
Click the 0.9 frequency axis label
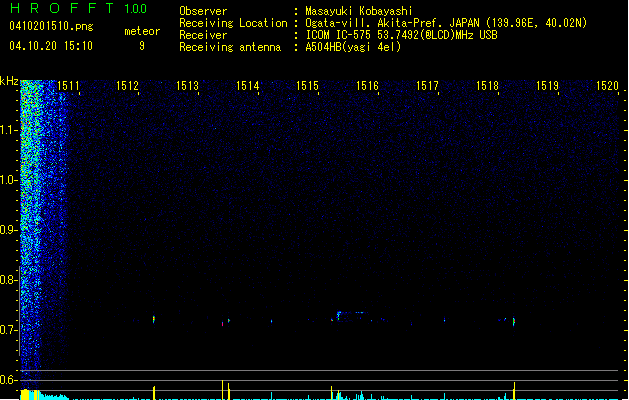(8, 230)
